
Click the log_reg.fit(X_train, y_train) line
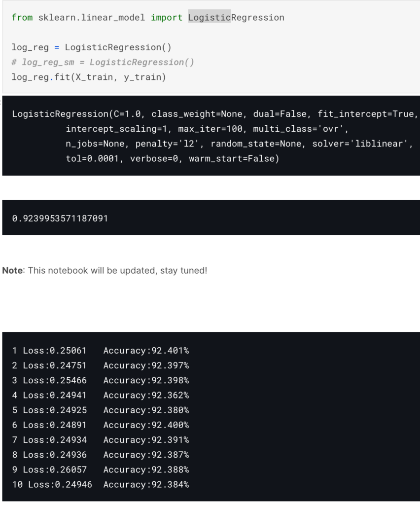[89, 77]
